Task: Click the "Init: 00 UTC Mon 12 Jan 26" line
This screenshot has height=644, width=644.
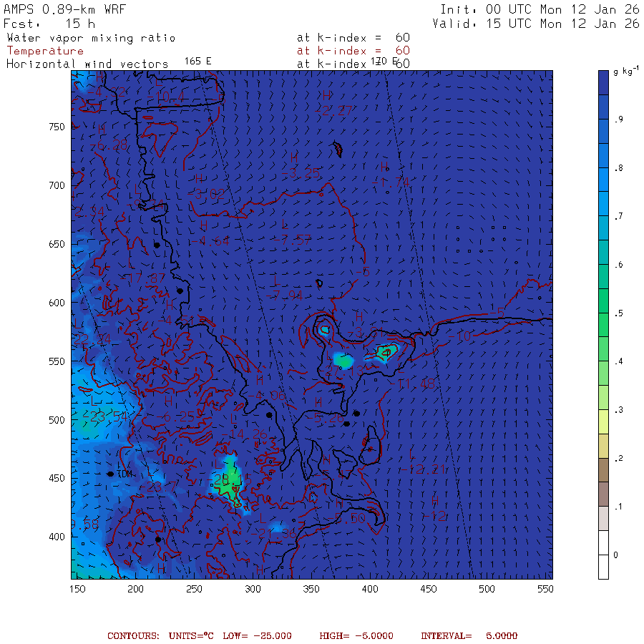Action: click(x=540, y=9)
